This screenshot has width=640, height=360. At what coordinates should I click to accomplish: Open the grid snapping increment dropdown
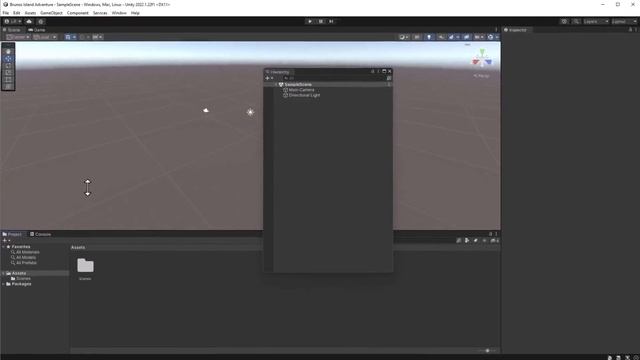click(x=98, y=37)
